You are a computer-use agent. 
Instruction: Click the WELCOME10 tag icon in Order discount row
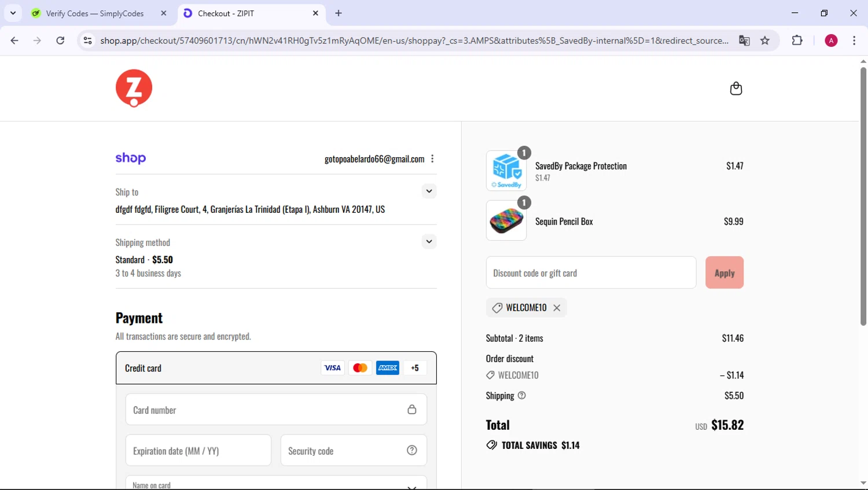click(x=490, y=375)
